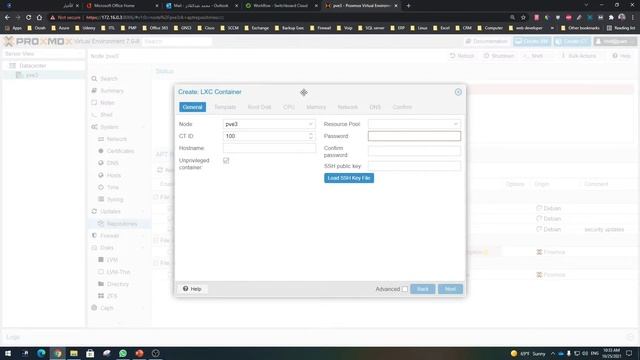Viewport: 640px width, 360px height.
Task: Click the CT ID spinner arrows
Action: click(311, 136)
